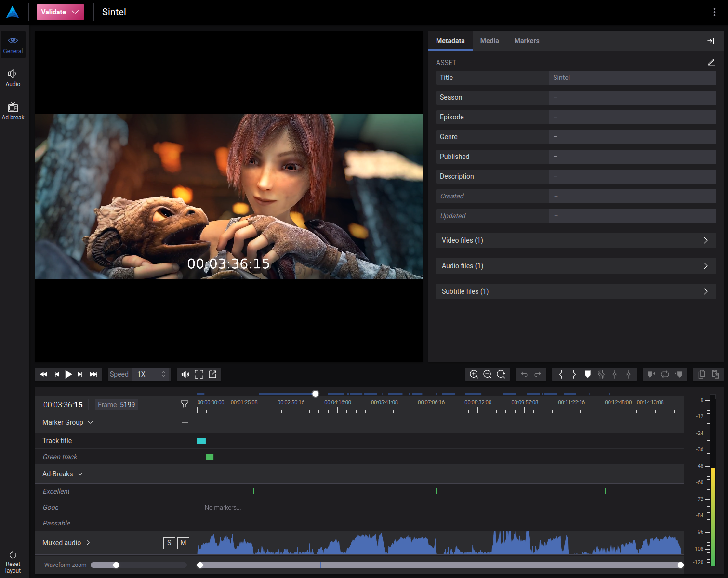Click the paste marker icon

point(715,374)
